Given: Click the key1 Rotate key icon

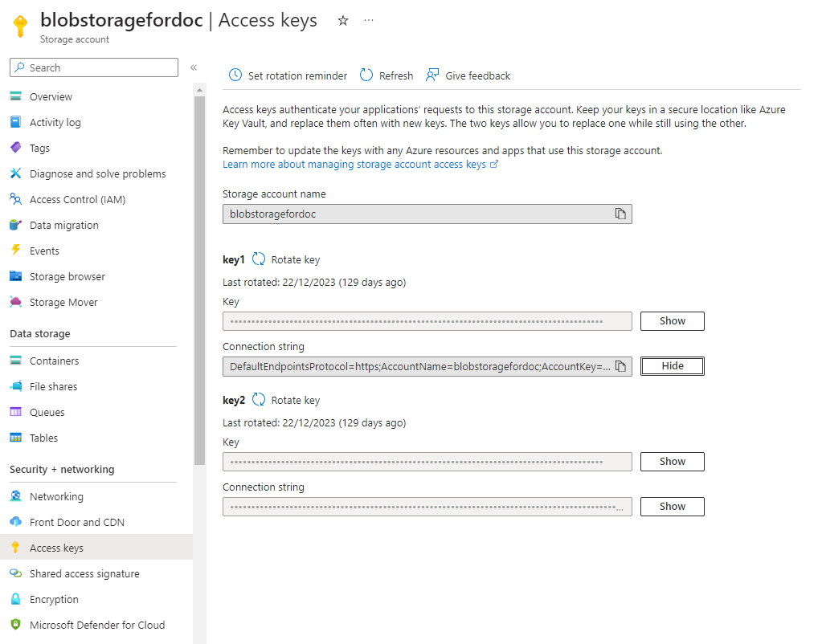Looking at the screenshot, I should tap(259, 259).
